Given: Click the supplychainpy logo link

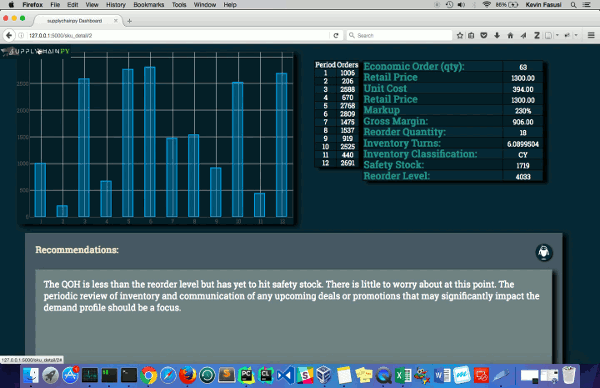Looking at the screenshot, I should point(35,51).
